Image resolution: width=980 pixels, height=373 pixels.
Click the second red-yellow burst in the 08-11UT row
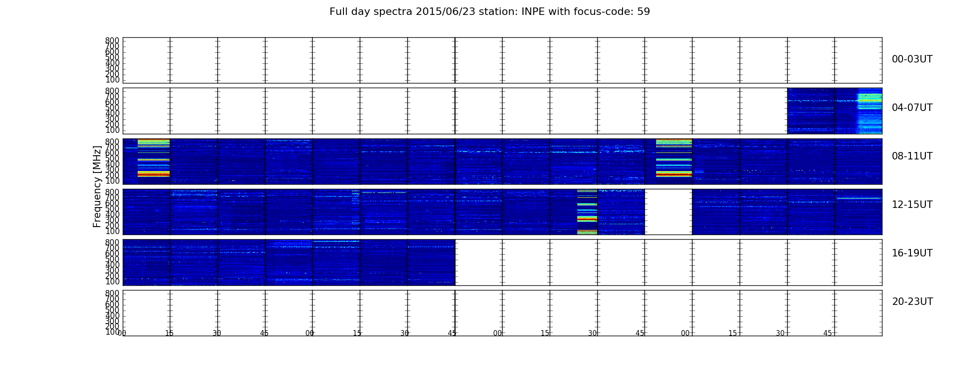pyautogui.click(x=674, y=158)
